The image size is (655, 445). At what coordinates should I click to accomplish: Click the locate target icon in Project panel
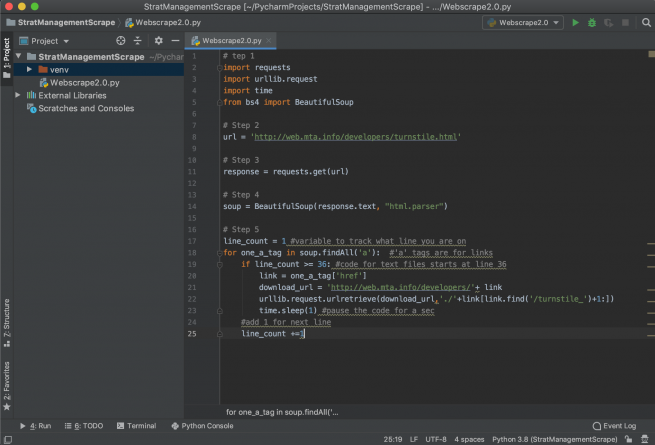pyautogui.click(x=120, y=41)
